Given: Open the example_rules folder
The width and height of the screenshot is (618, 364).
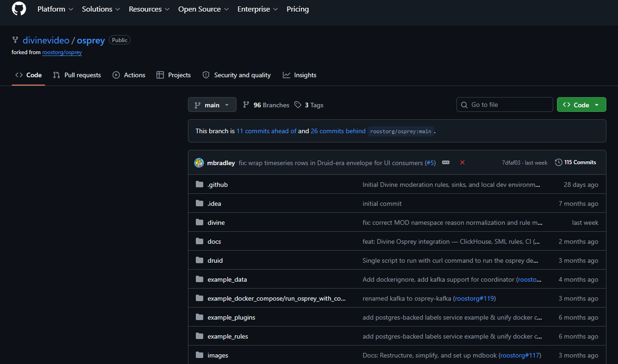Looking at the screenshot, I should click(x=228, y=336).
